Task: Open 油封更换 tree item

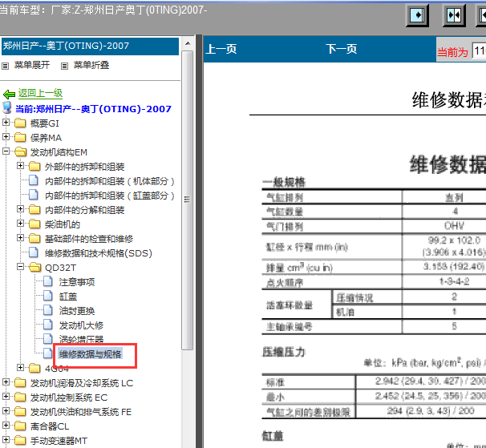Action: tap(77, 311)
